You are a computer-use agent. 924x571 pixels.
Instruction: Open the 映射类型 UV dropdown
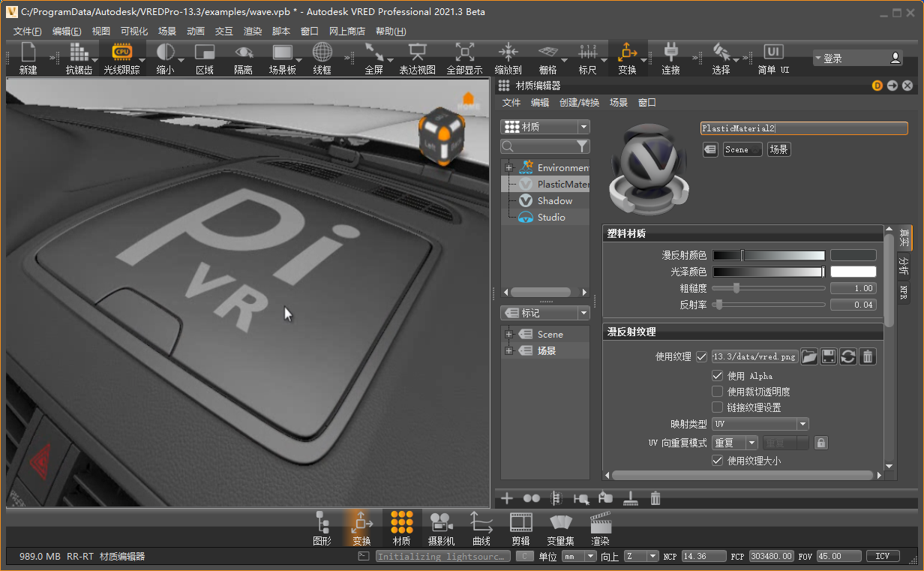760,424
